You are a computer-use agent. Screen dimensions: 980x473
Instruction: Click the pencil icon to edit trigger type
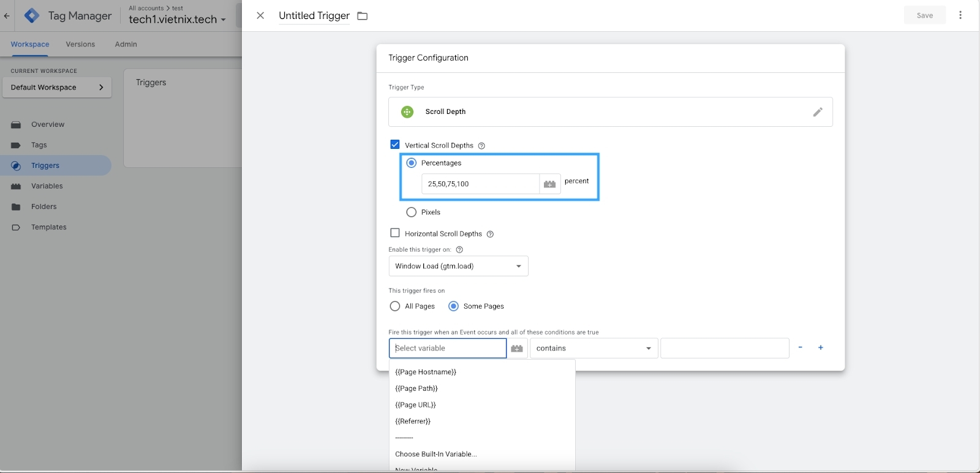point(817,112)
